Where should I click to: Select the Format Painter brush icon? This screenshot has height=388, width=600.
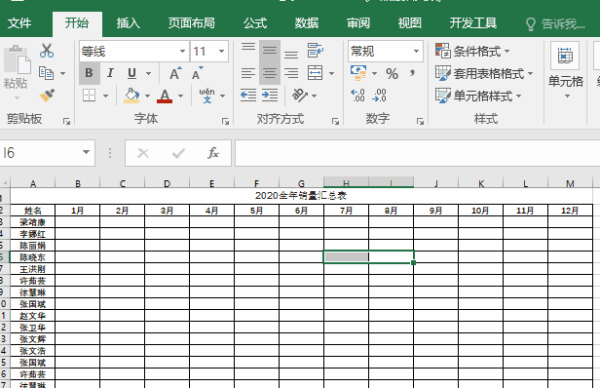(47, 95)
